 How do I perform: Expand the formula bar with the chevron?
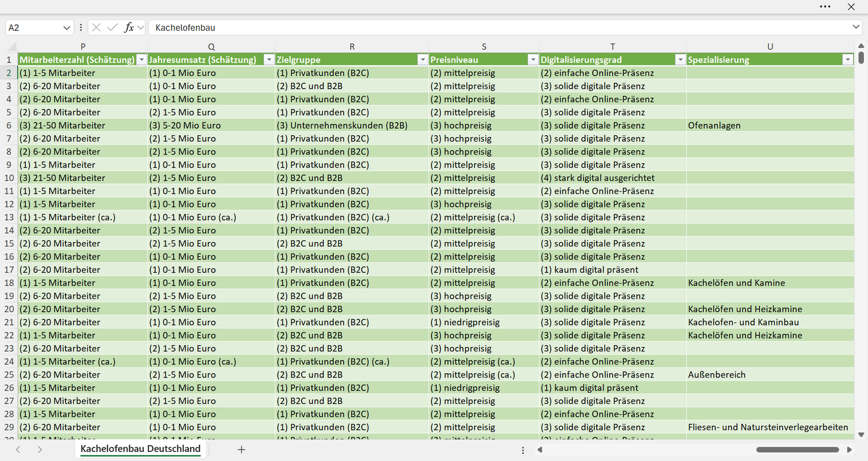coord(856,27)
